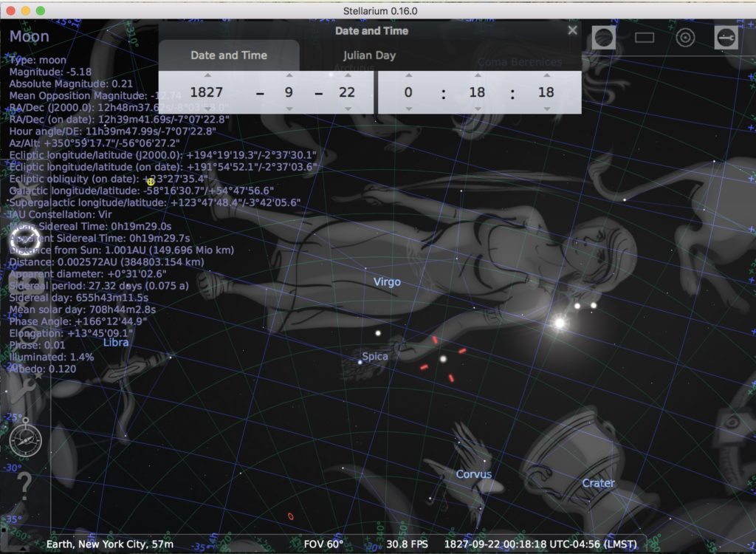Decrease the year with its down arrow
Viewport: 756px width, 554px height.
coord(207,109)
